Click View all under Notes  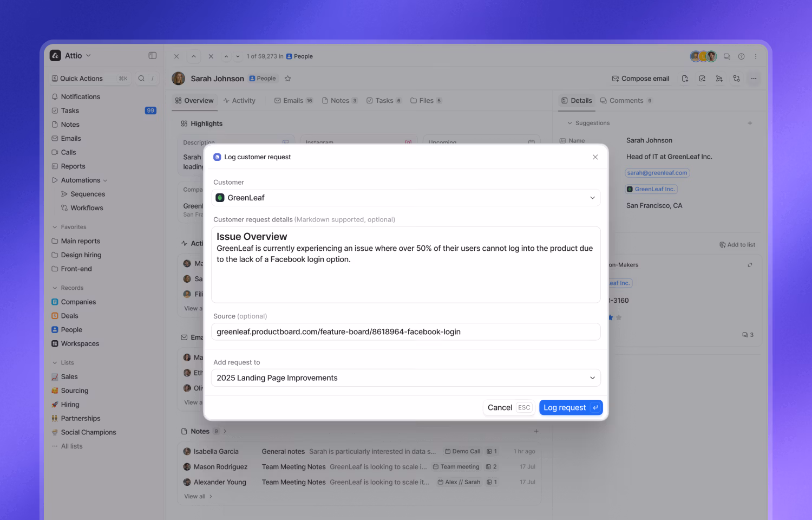[198, 497]
